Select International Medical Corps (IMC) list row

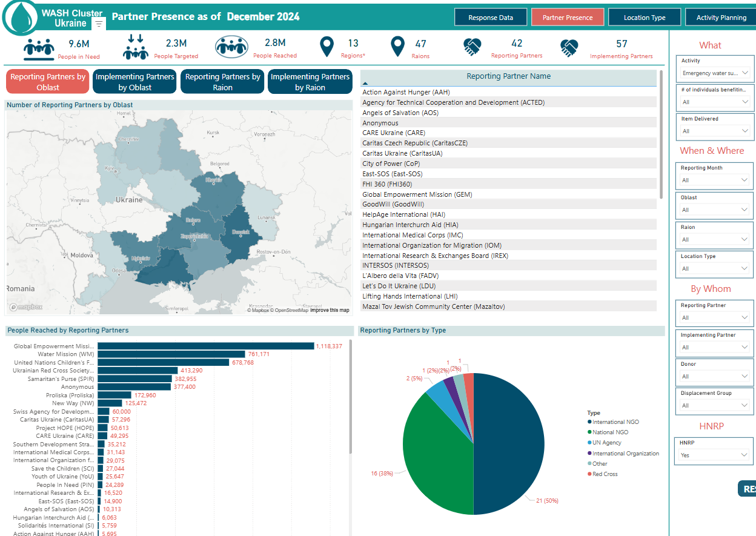[509, 235]
